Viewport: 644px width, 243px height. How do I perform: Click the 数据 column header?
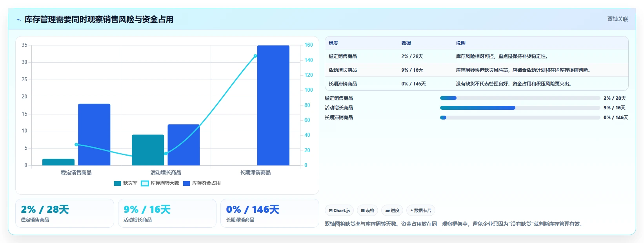click(406, 43)
